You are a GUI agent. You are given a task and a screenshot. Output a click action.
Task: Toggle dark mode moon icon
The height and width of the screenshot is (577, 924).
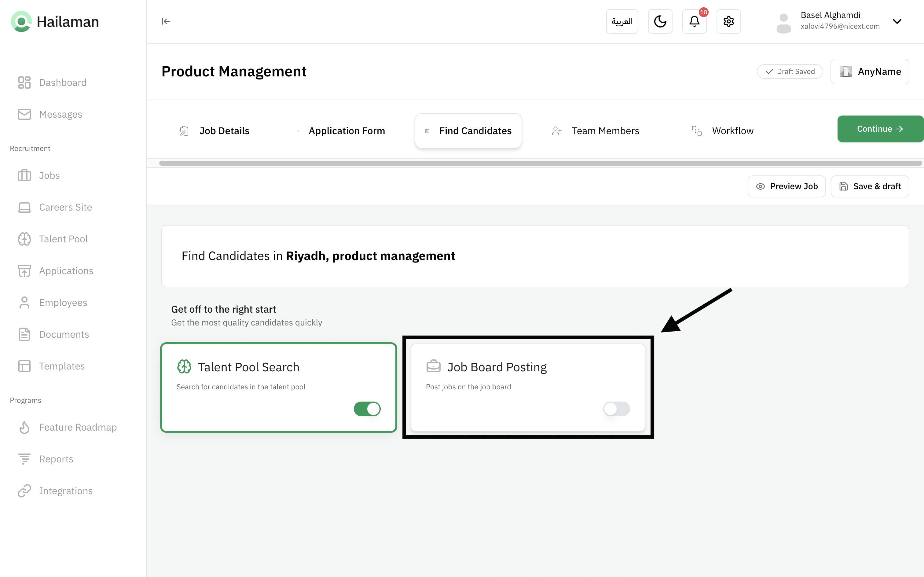click(660, 21)
